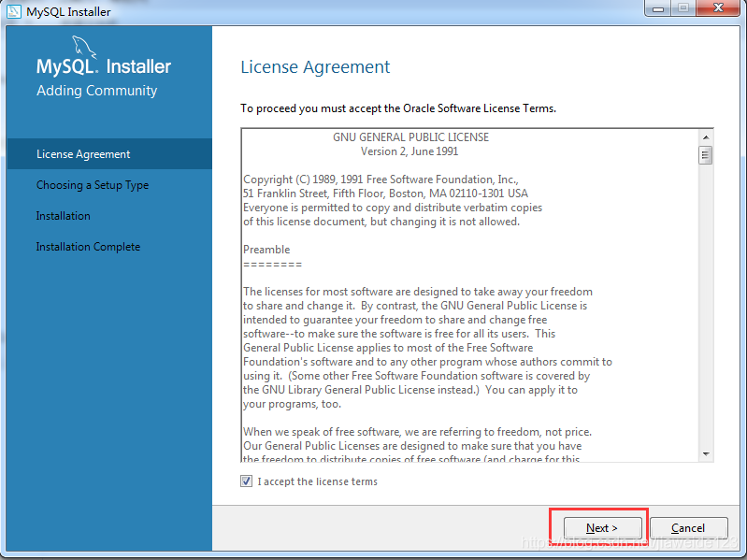
Task: Click the Preamble heading in license text
Action: 266,250
